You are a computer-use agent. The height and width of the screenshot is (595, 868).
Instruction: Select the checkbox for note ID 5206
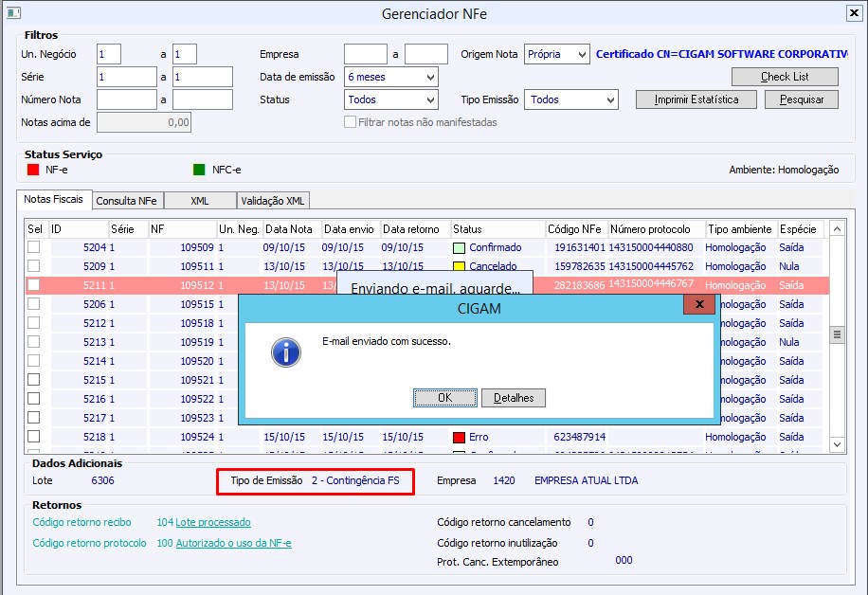34,303
